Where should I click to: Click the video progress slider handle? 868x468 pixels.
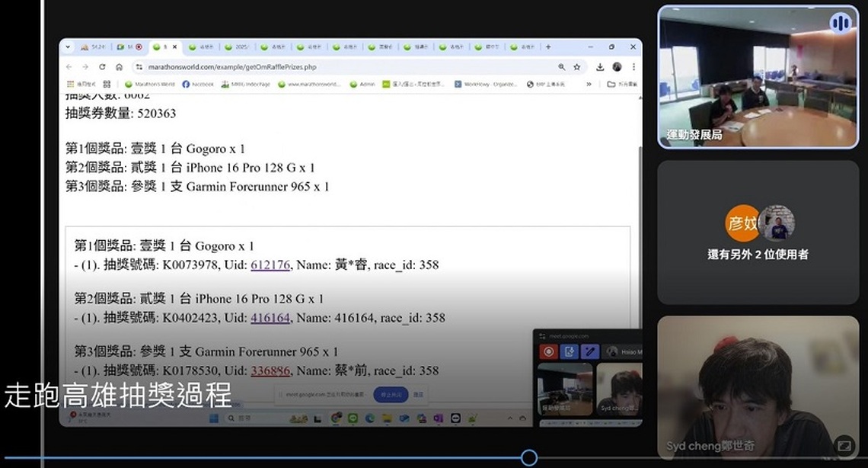[x=529, y=457]
